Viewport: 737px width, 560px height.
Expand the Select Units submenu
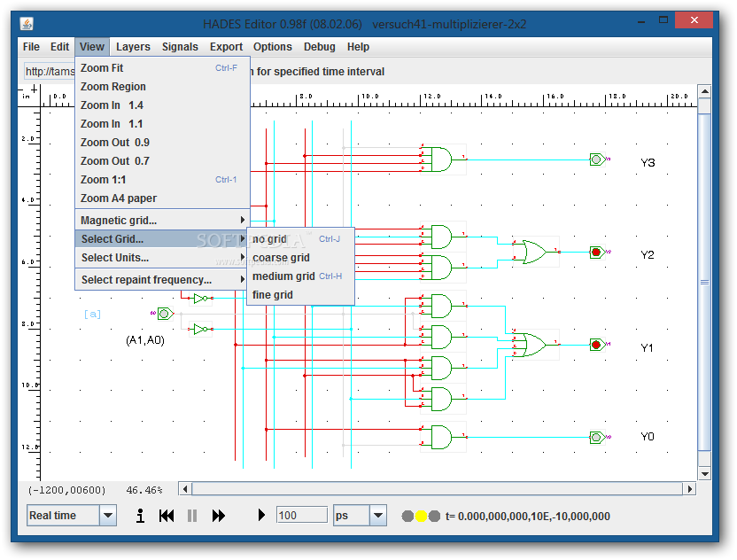click(x=162, y=258)
